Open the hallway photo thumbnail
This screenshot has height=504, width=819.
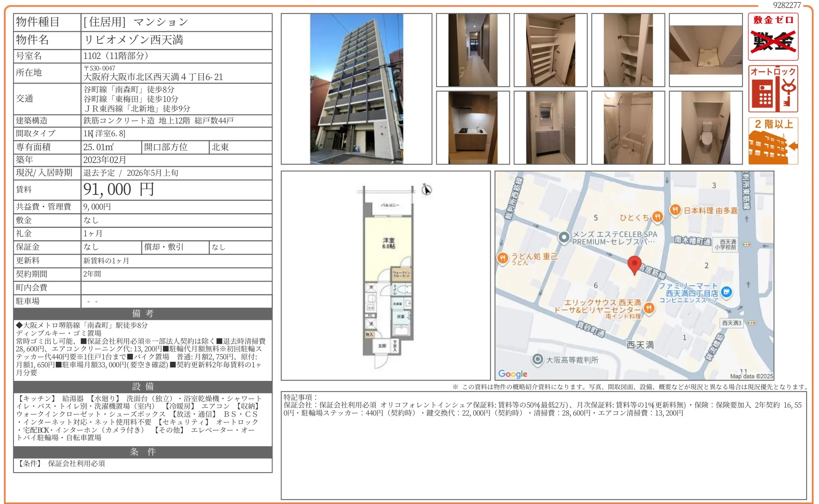point(472,50)
